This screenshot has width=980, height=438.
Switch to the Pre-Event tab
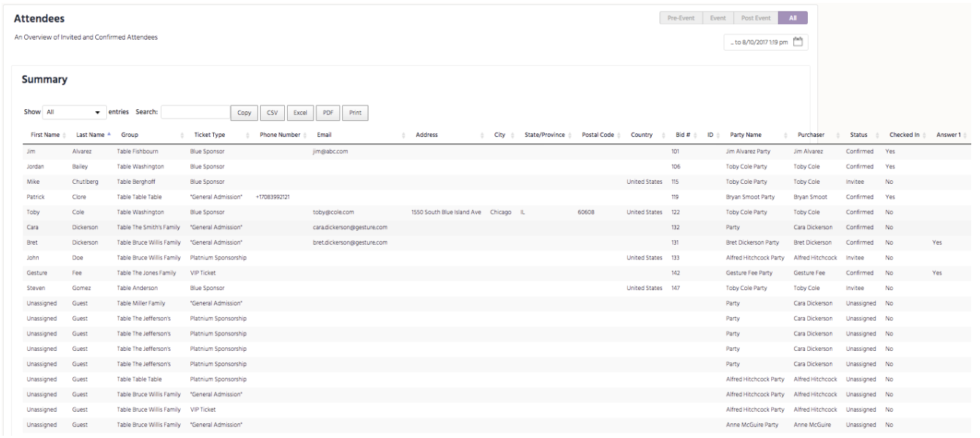(680, 18)
